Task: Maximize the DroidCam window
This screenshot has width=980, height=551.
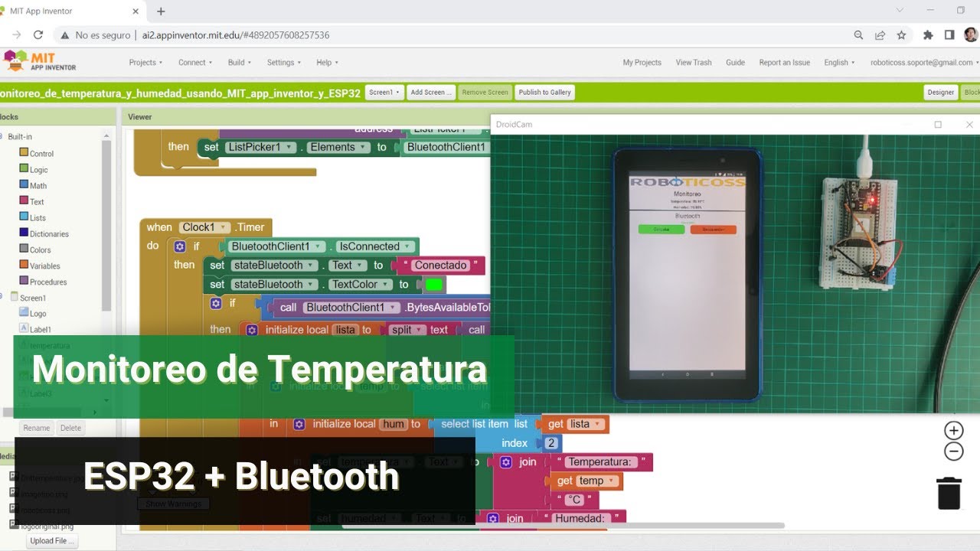Action: click(x=938, y=124)
